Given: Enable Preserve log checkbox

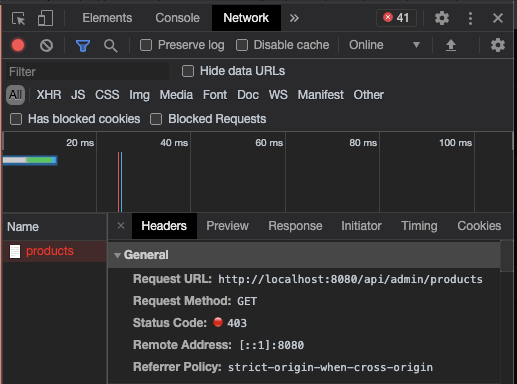Looking at the screenshot, I should coord(146,45).
